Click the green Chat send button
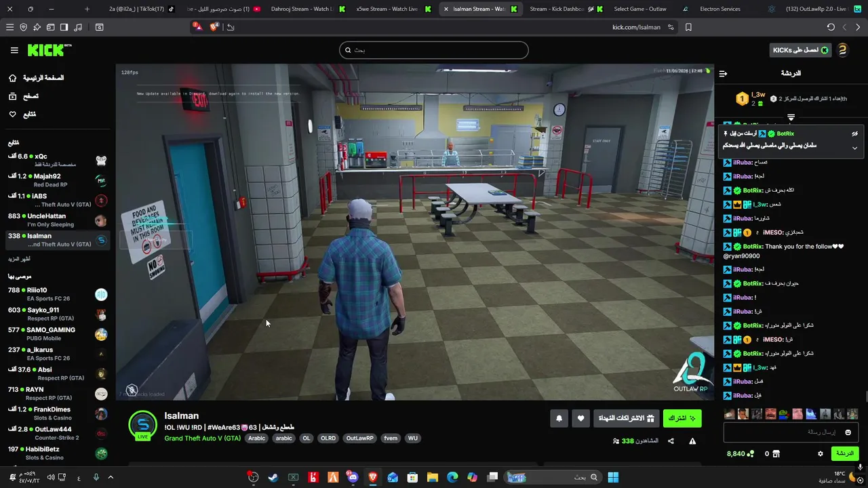The image size is (868, 488). [844, 453]
